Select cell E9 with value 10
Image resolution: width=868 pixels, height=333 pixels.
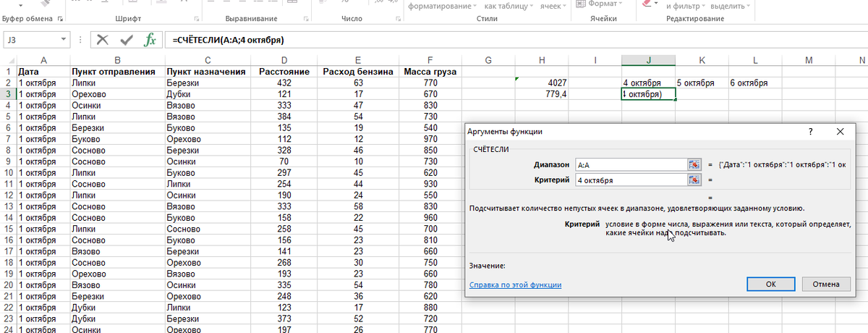pos(358,161)
